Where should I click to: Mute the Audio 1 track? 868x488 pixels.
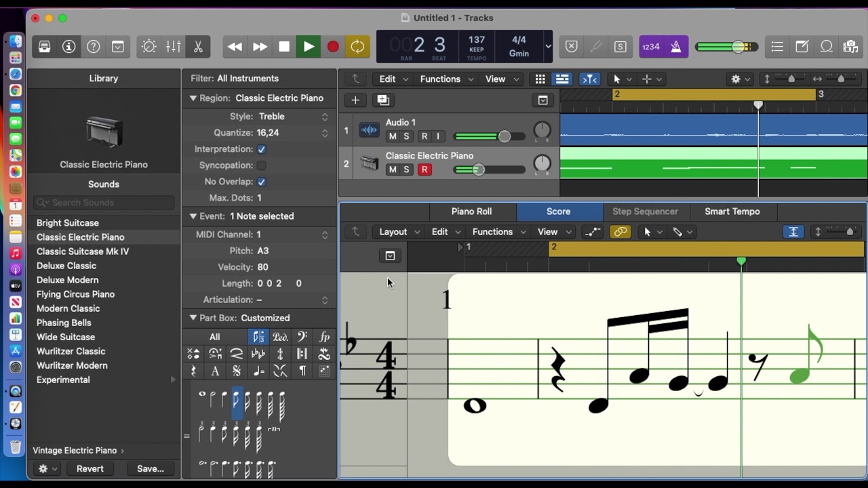click(x=392, y=136)
